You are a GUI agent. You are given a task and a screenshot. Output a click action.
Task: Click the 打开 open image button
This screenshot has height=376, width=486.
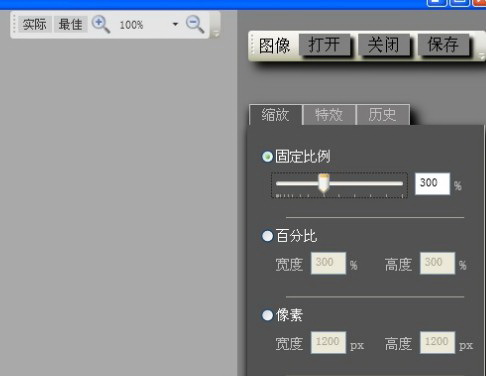(x=324, y=45)
